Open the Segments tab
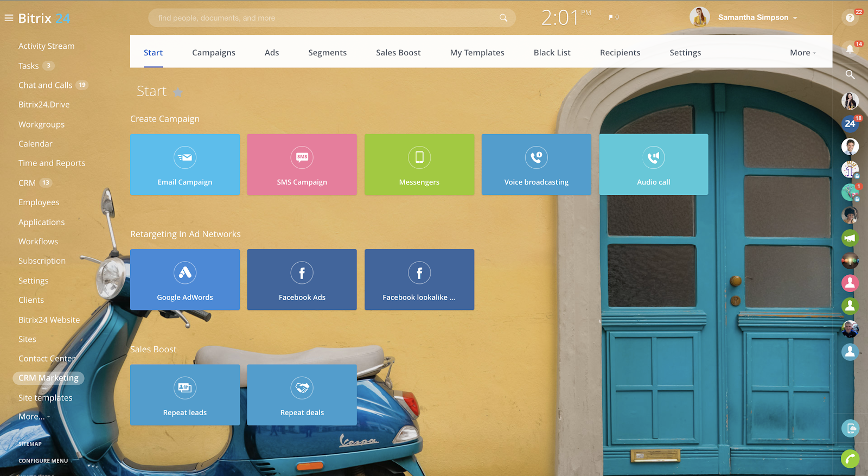This screenshot has width=868, height=476. click(327, 53)
